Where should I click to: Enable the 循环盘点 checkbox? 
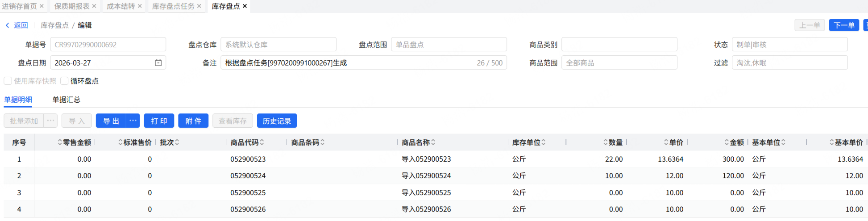(x=65, y=81)
